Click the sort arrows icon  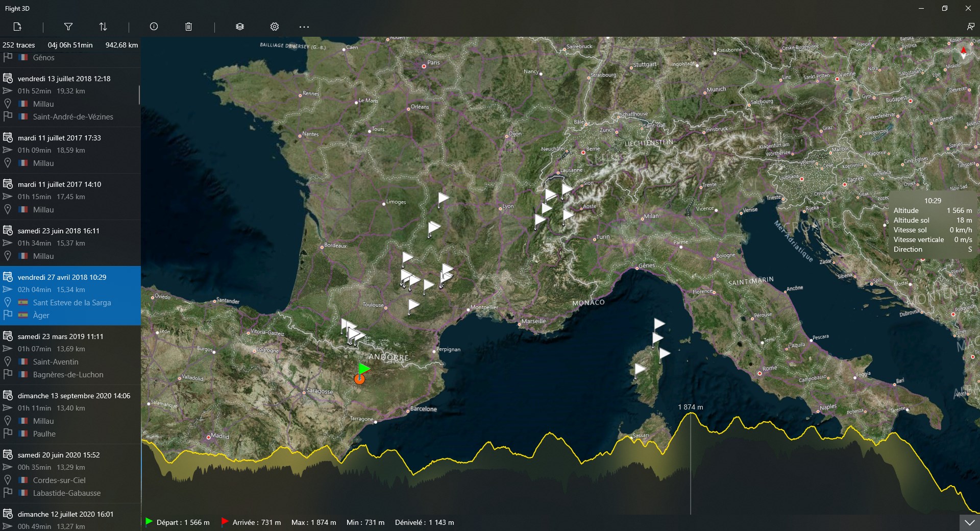pyautogui.click(x=103, y=27)
